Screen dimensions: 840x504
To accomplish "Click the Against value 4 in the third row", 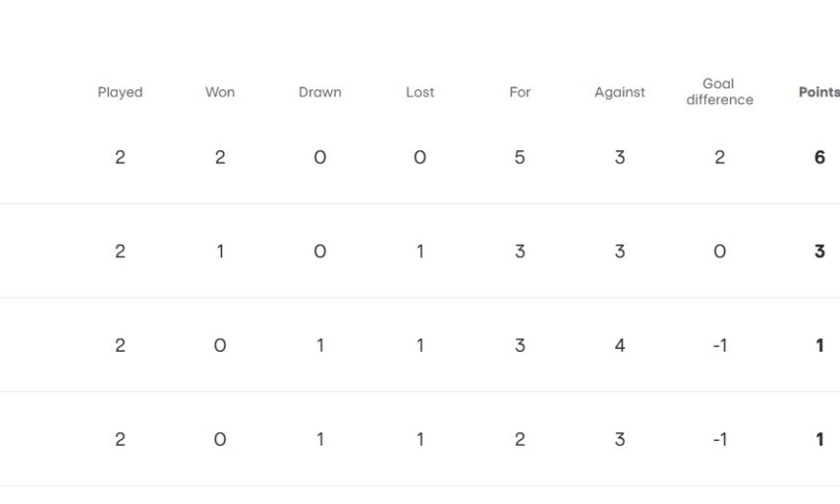I will point(620,346).
